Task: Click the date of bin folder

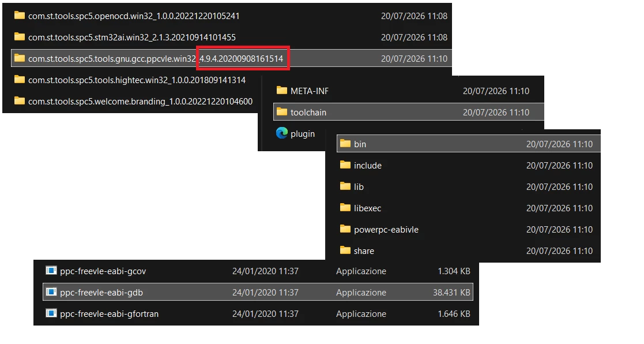Action: tap(559, 144)
